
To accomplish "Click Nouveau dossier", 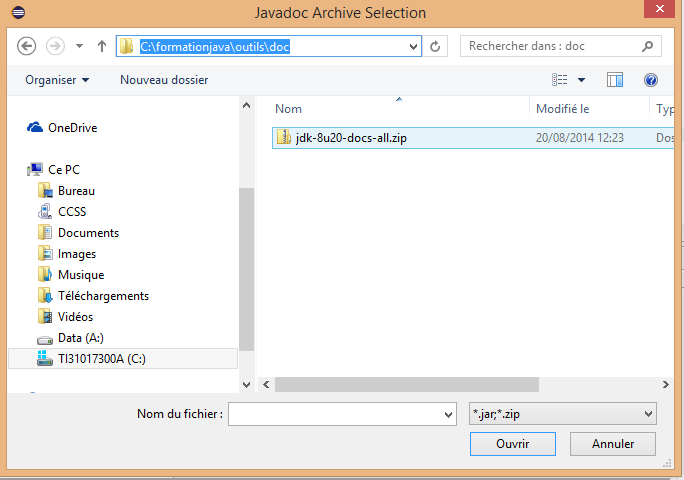I will [x=164, y=80].
